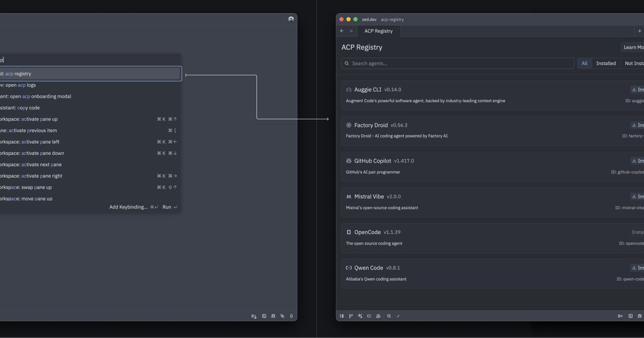Install the Auggie CLI agent
The height and width of the screenshot is (338, 644).
coord(638,90)
